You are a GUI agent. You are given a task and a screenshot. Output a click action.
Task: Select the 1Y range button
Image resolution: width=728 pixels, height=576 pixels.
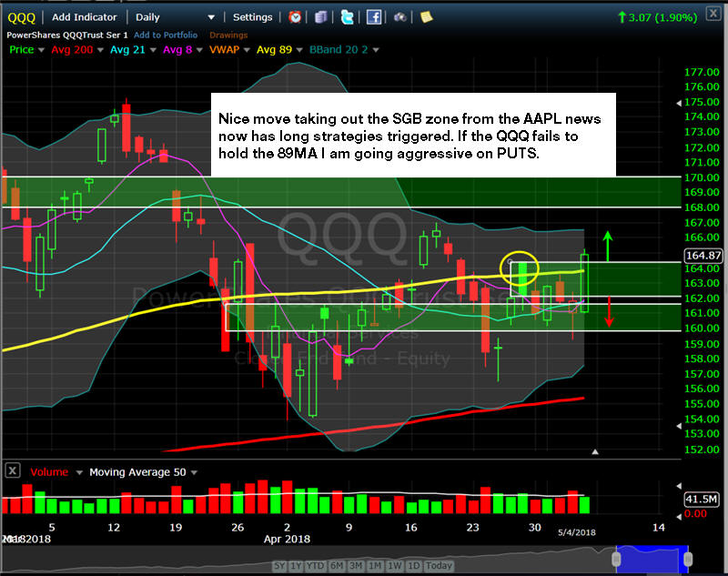[296, 565]
